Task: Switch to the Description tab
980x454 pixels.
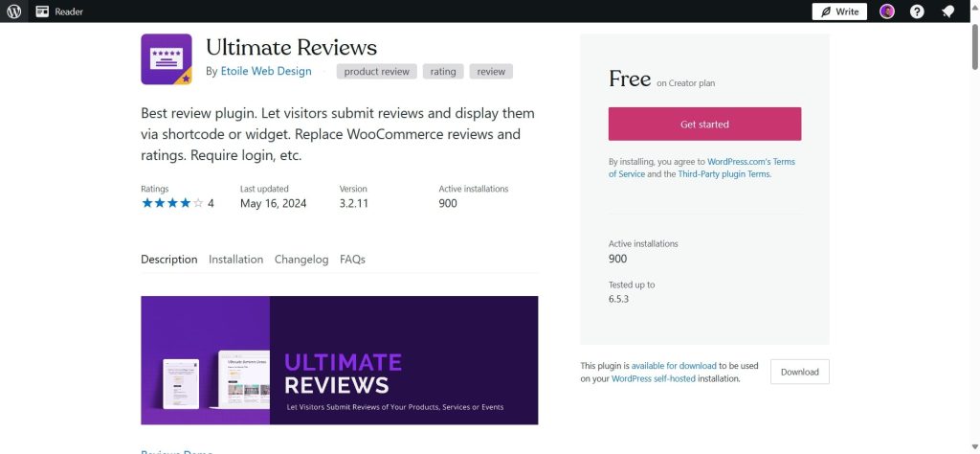Action: 168,259
